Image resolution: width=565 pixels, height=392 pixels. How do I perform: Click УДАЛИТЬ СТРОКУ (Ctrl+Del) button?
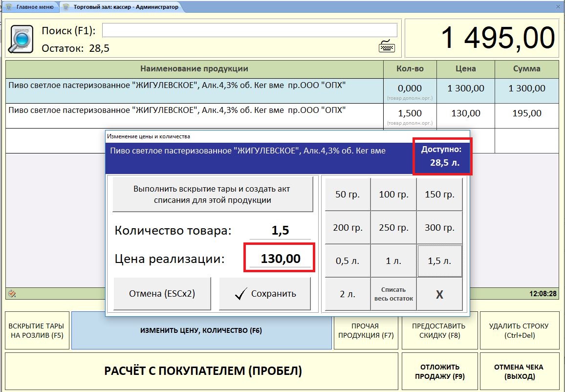coord(519,331)
